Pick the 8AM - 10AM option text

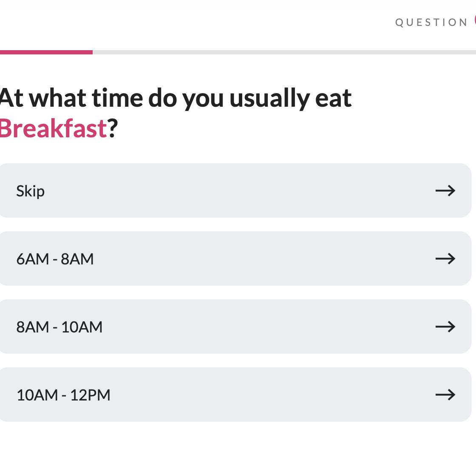(x=59, y=327)
